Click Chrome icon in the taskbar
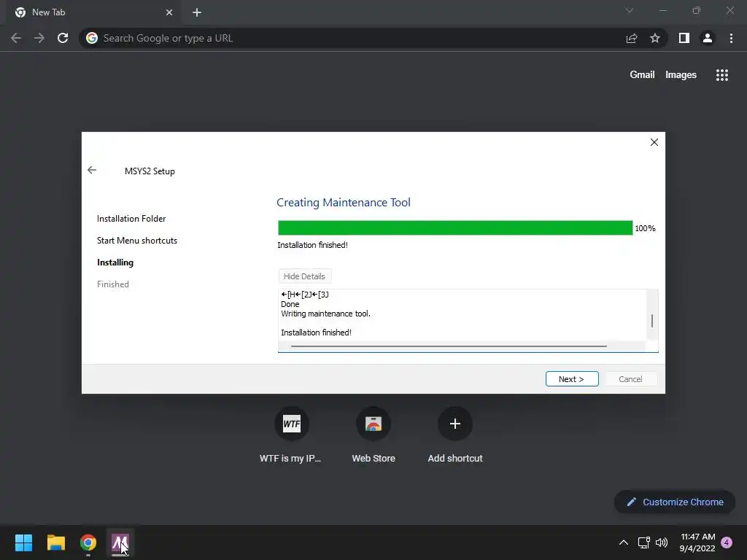 [x=88, y=542]
